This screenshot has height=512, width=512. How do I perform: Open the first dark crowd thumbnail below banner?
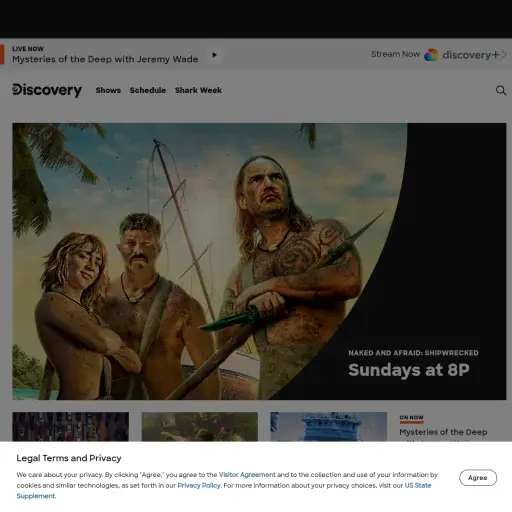[x=70, y=427]
